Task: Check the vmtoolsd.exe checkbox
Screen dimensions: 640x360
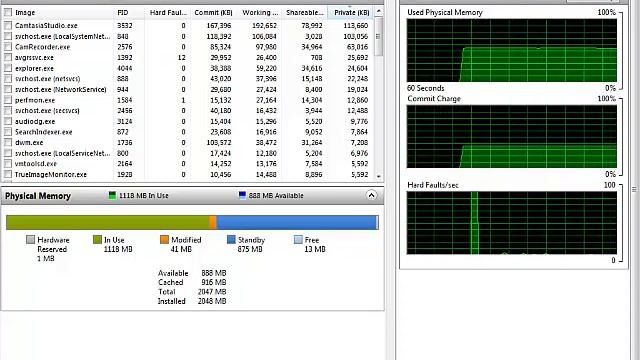Action: 8,164
